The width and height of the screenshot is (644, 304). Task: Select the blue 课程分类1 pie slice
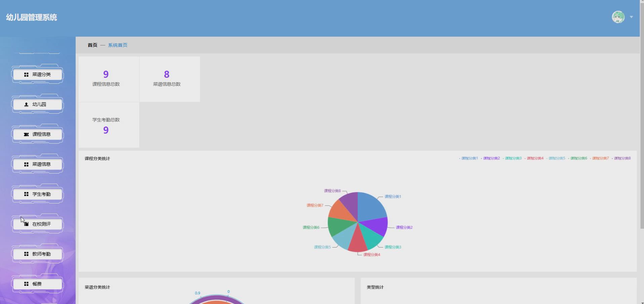371,207
